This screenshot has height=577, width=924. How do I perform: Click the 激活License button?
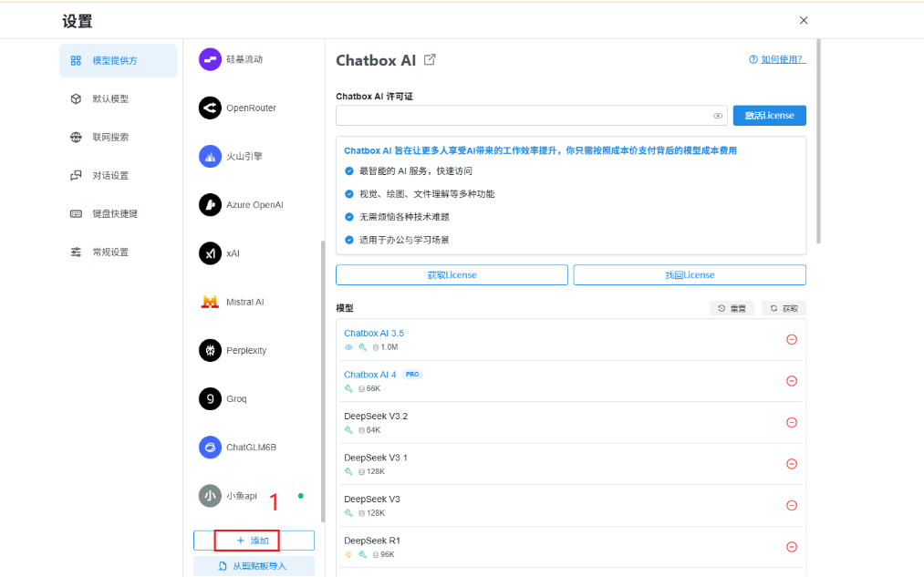point(769,116)
